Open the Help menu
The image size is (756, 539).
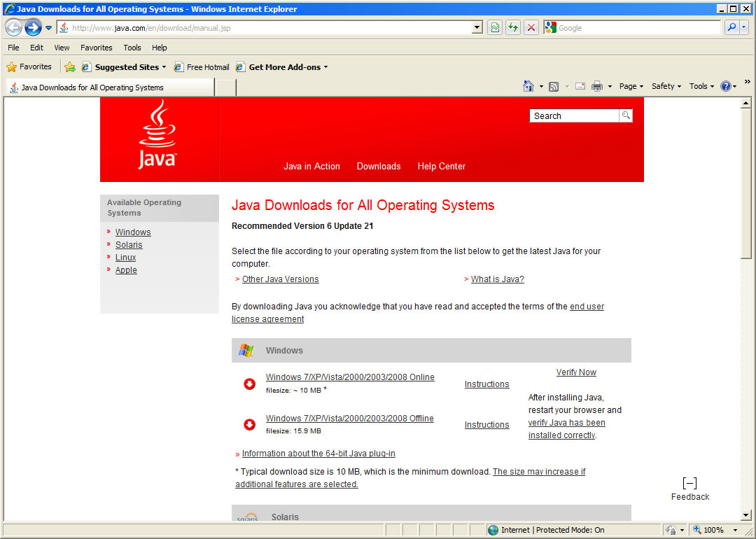pyautogui.click(x=159, y=47)
